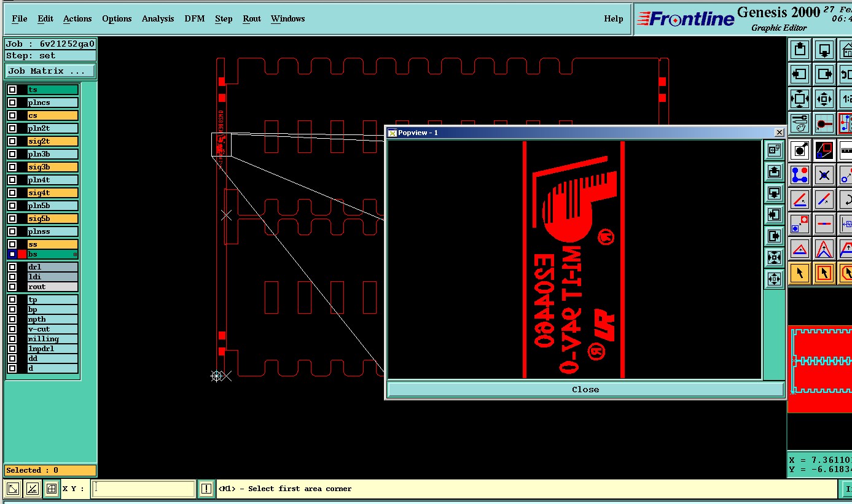Select the triangle with red base tool

pos(799,249)
